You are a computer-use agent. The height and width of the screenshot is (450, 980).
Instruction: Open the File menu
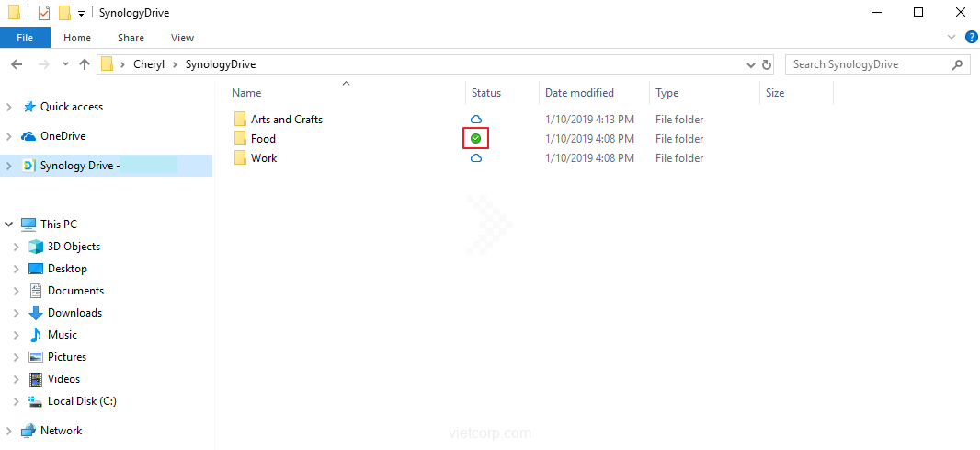(x=25, y=38)
